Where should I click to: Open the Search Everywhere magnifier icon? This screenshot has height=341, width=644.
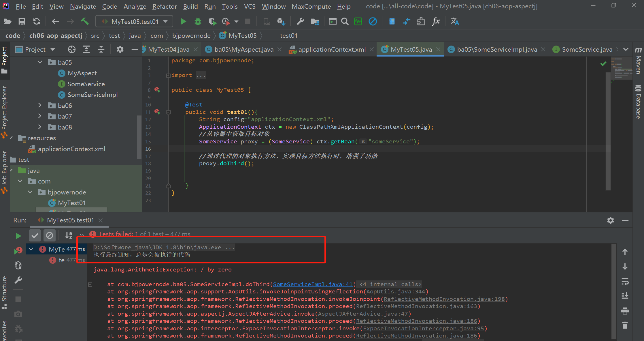coord(345,21)
